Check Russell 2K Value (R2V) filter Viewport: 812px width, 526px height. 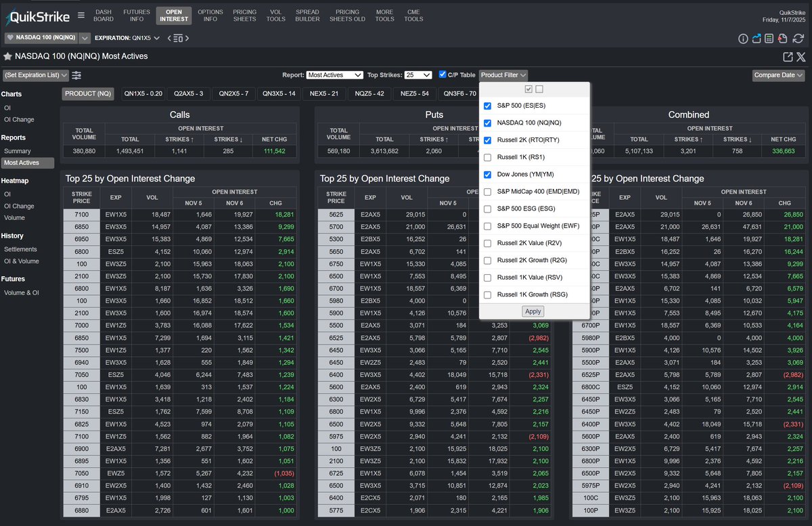click(487, 244)
